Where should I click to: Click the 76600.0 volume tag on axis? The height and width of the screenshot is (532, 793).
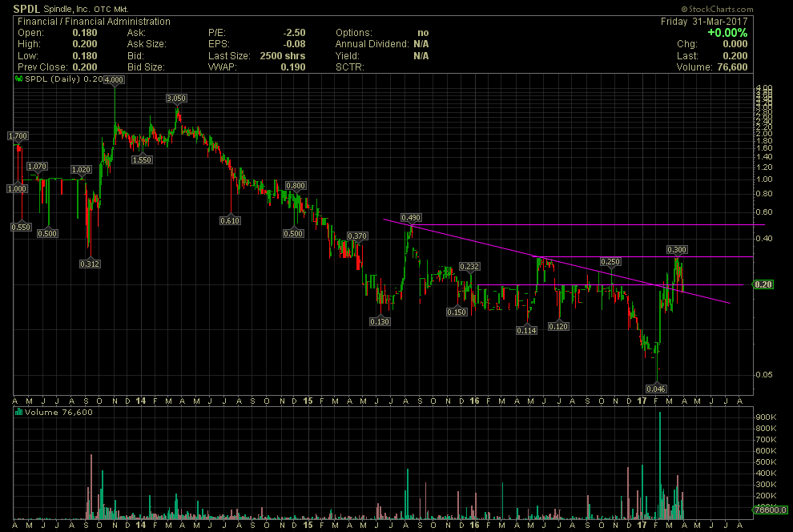tap(771, 510)
